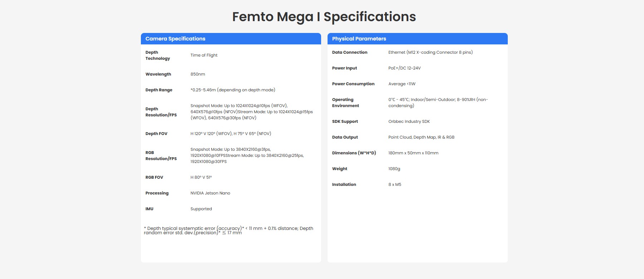
Task: Click the RGB Resolution/FPS label
Action: click(x=161, y=155)
